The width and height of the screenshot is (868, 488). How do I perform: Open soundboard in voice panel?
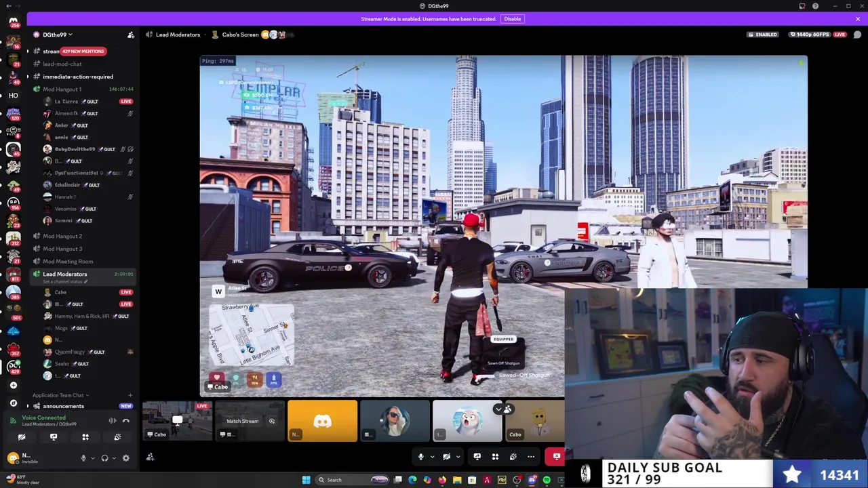pyautogui.click(x=117, y=437)
